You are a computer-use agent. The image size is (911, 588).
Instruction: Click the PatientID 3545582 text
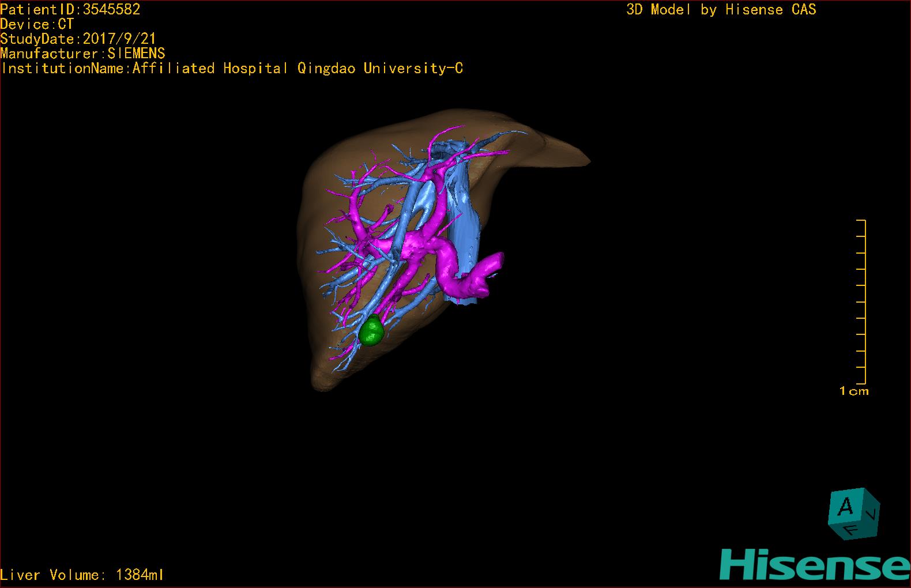click(x=70, y=9)
